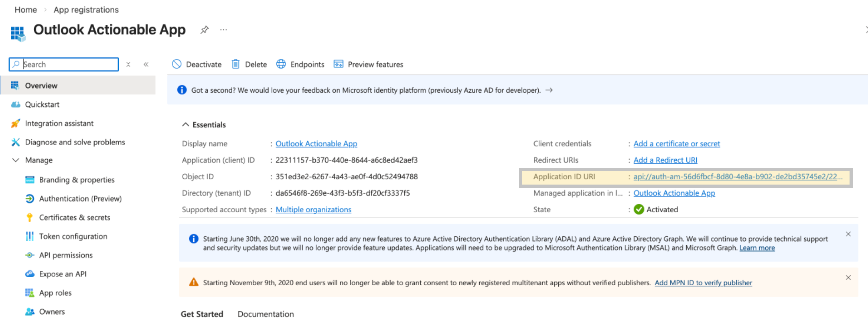
Task: Click the green Activated state checkmark
Action: [x=639, y=209]
